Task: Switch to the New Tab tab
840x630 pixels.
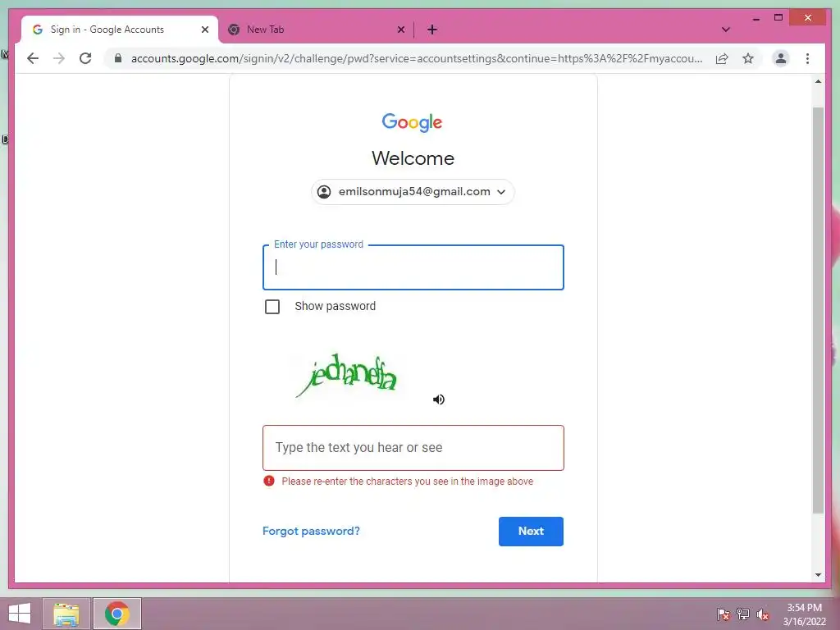Action: pos(316,30)
